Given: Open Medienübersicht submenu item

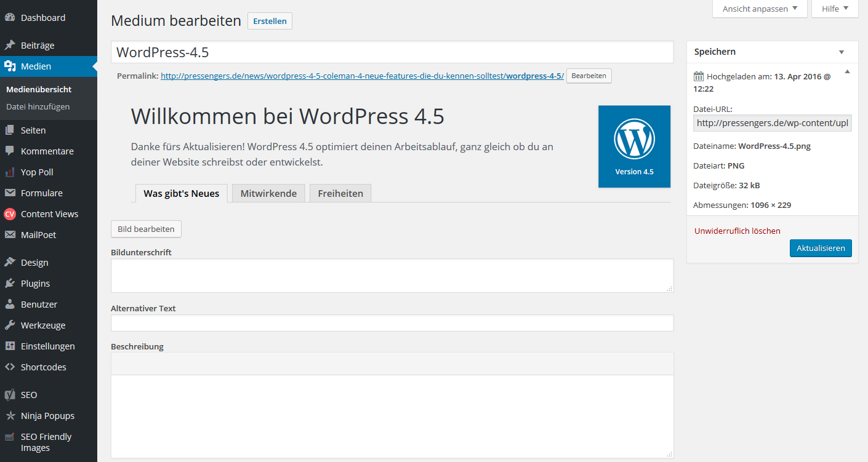Looking at the screenshot, I should pyautogui.click(x=39, y=89).
